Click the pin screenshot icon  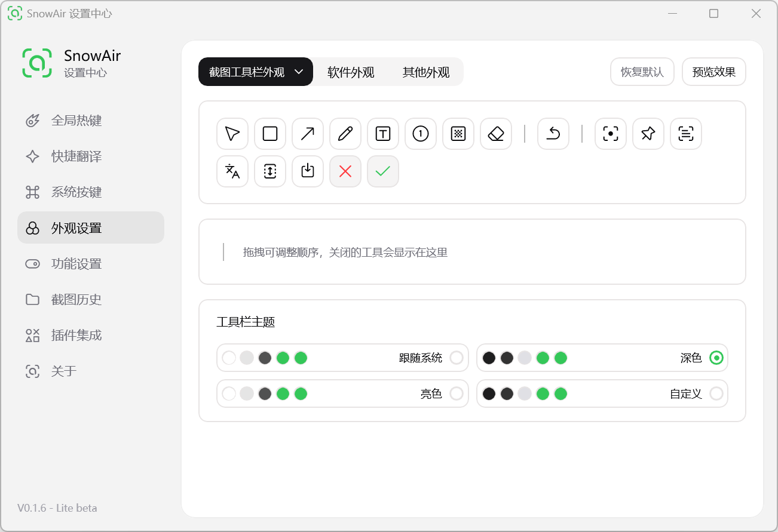tap(648, 134)
